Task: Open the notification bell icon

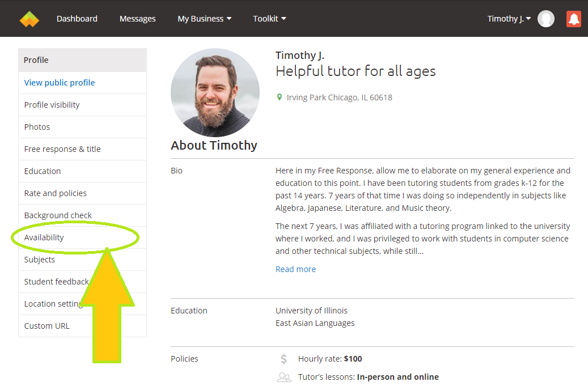Action: pos(574,19)
